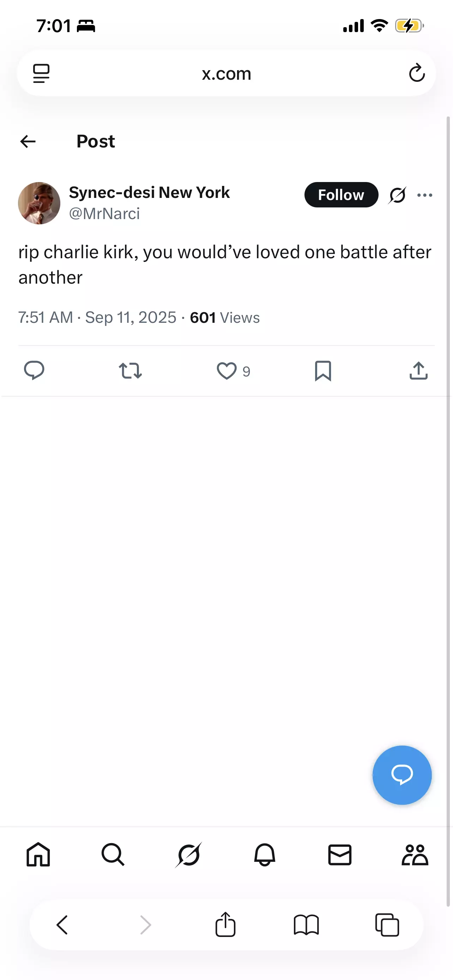Screen dimensions: 453x980
Task: Open the reply comment icon under post
Action: click(34, 370)
